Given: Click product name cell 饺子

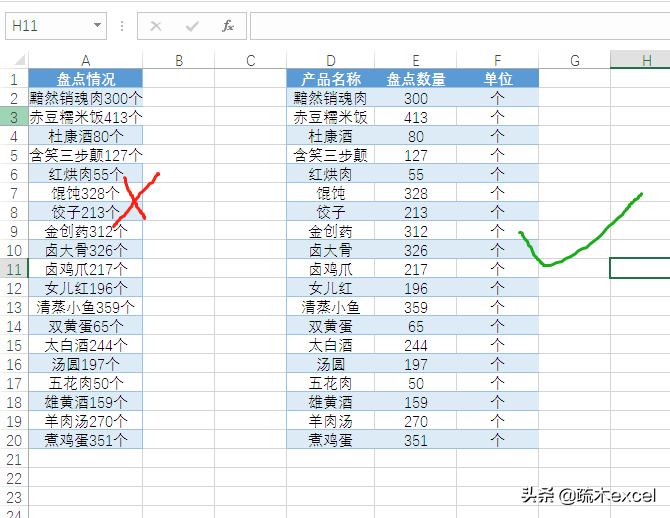Looking at the screenshot, I should (x=330, y=212).
